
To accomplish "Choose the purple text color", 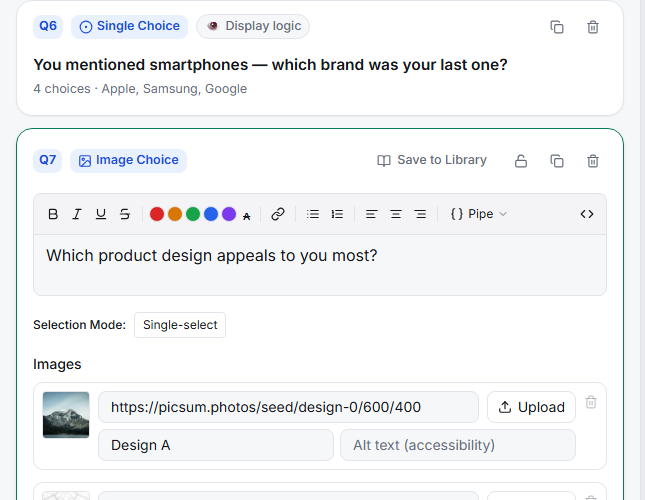I will pos(229,214).
